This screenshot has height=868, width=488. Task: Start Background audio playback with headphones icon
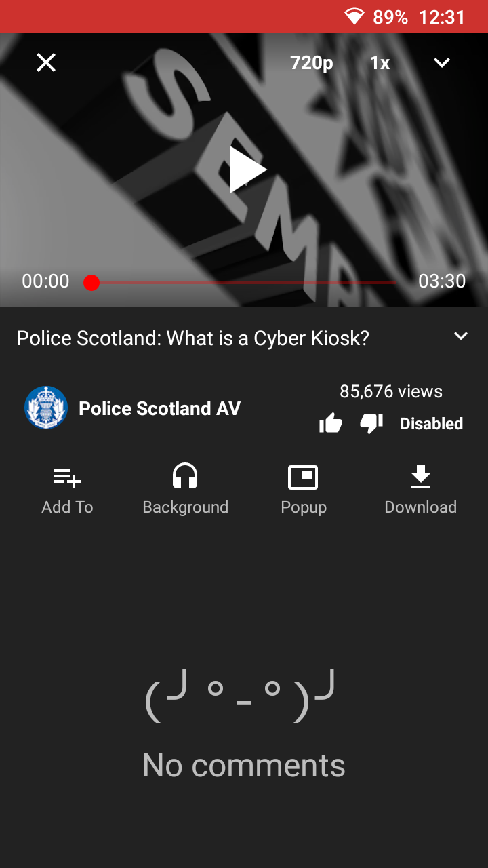185,491
